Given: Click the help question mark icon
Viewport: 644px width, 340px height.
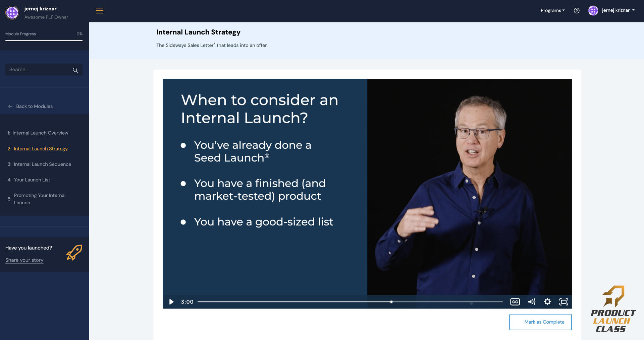Looking at the screenshot, I should click(x=577, y=10).
